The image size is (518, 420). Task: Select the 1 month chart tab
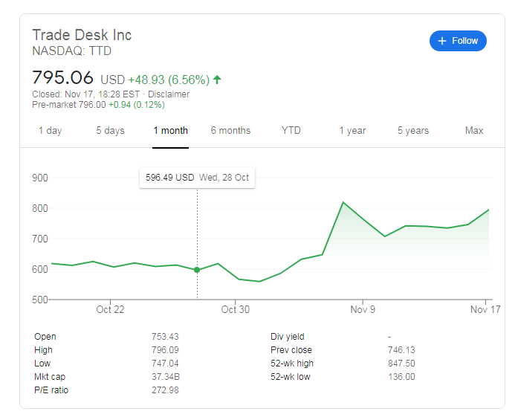tap(170, 131)
